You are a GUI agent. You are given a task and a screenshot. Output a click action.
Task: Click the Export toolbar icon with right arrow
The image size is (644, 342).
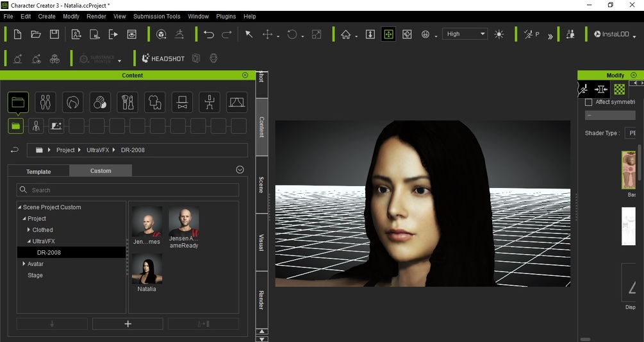[113, 34]
